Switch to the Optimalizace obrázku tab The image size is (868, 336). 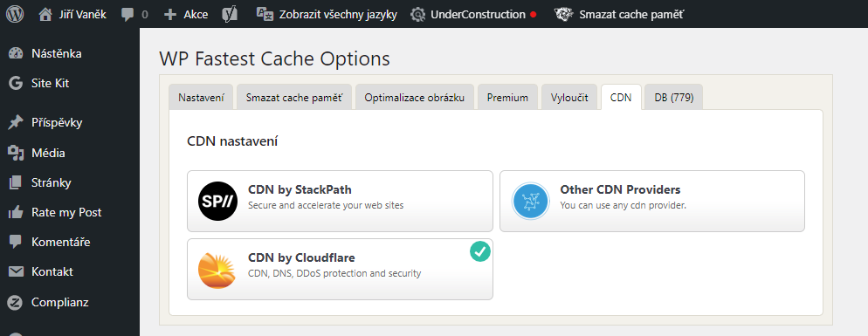[x=414, y=98]
